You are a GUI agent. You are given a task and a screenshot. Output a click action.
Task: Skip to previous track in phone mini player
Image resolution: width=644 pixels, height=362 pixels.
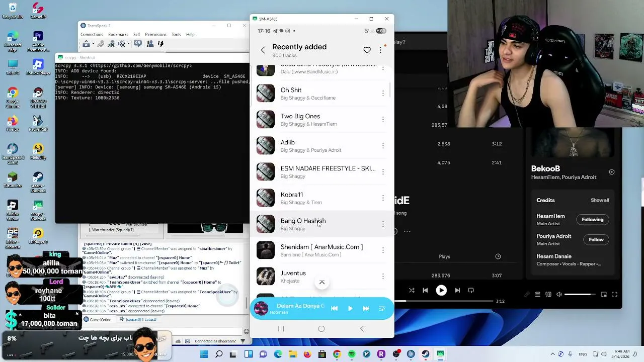[334, 308]
